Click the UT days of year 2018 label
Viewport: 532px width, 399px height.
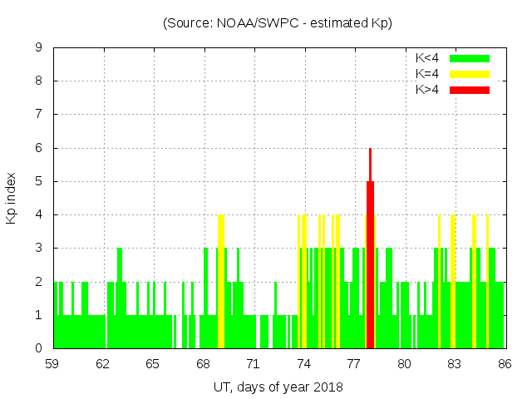[x=278, y=387]
